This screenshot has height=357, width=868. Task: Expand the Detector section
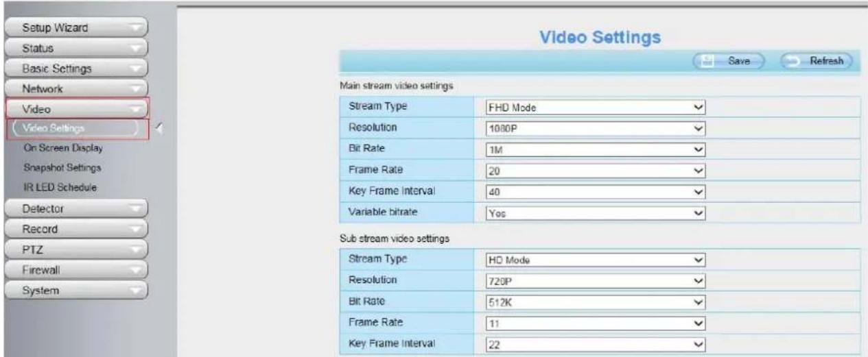click(77, 208)
